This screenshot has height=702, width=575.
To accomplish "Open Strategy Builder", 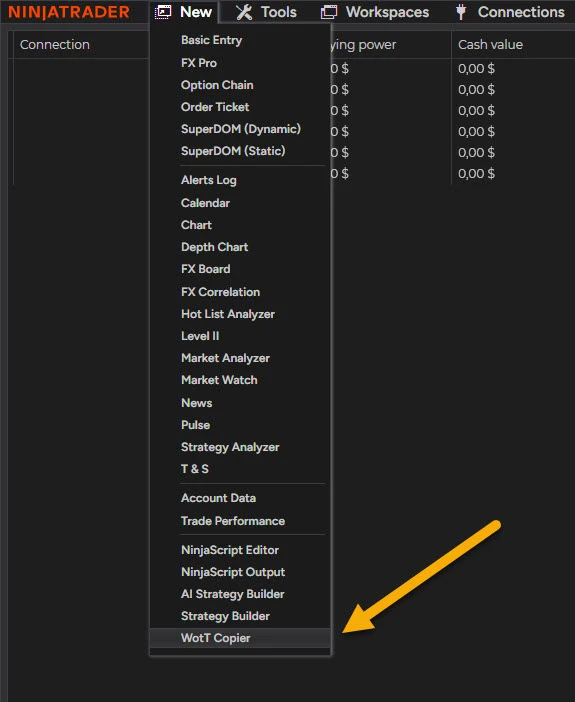I will tap(225, 616).
